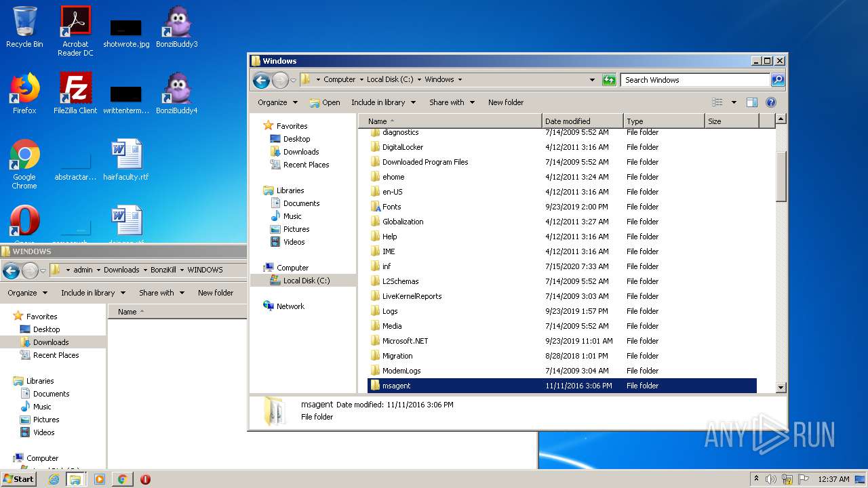Launch Acrobat Reader DC from desktop

[x=75, y=31]
